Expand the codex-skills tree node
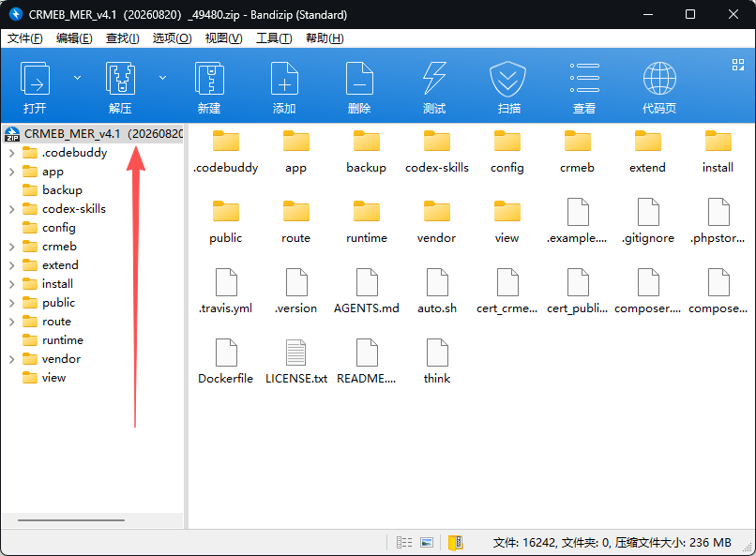 (x=12, y=209)
